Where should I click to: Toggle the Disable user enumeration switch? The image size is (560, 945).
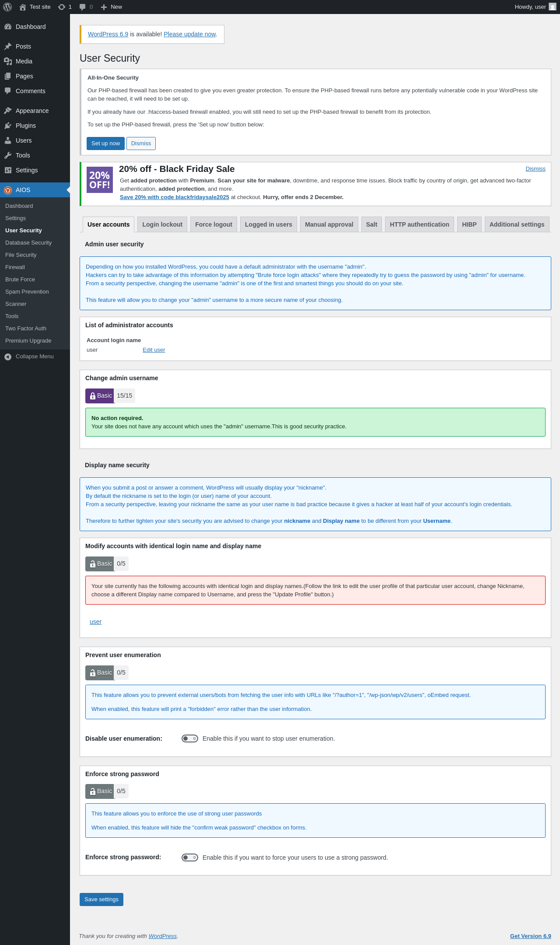point(190,738)
